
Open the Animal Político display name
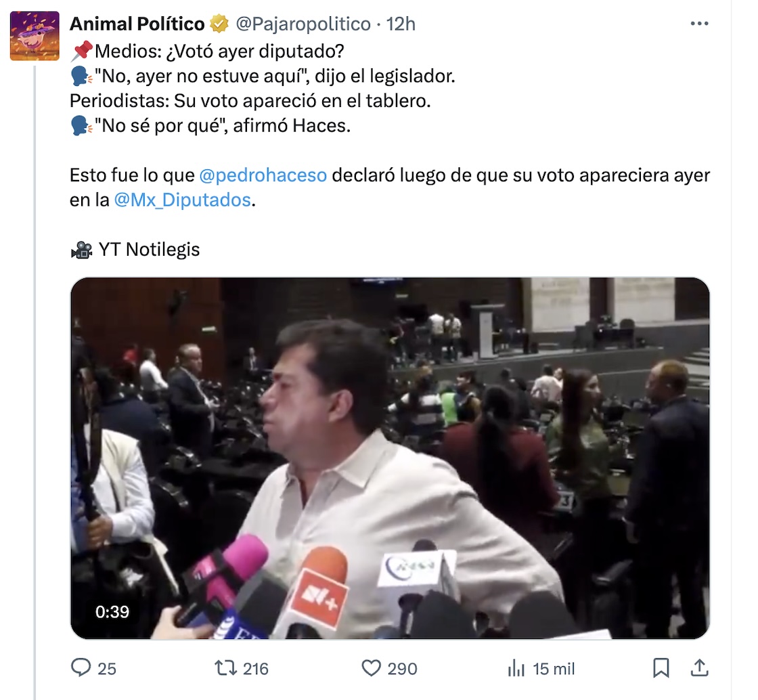coord(137,24)
